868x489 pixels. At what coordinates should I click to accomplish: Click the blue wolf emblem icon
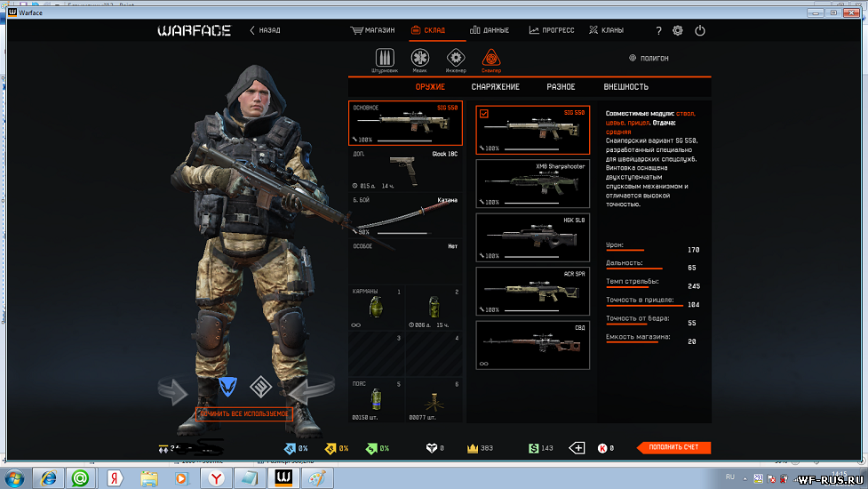(x=227, y=387)
